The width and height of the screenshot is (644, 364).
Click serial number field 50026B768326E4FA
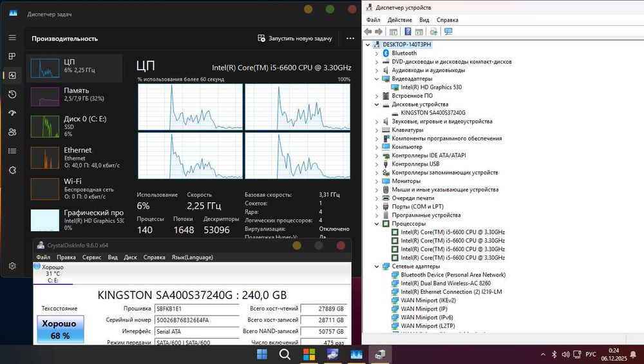pos(196,320)
